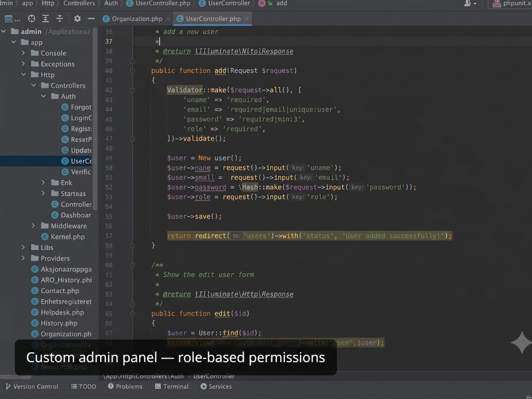
Task: Open the LoginC file in the tree
Action: 76,118
